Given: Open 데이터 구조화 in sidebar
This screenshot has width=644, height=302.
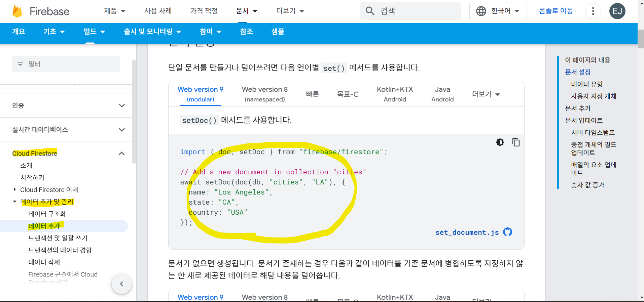Looking at the screenshot, I should click(x=47, y=214).
